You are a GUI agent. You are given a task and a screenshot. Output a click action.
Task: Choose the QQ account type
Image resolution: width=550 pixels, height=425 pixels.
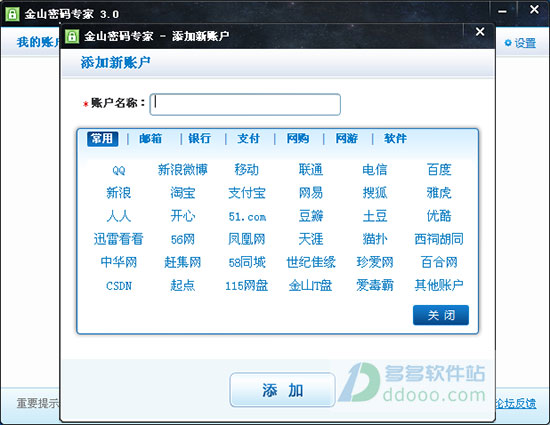(119, 170)
